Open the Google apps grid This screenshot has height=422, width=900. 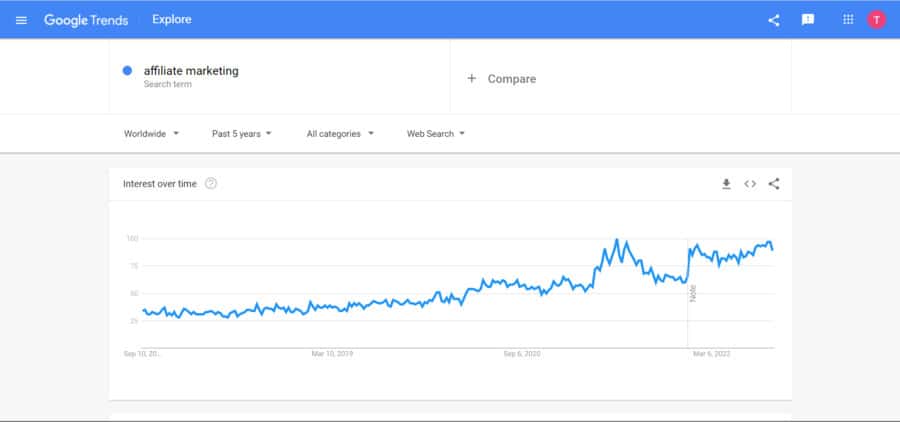848,20
